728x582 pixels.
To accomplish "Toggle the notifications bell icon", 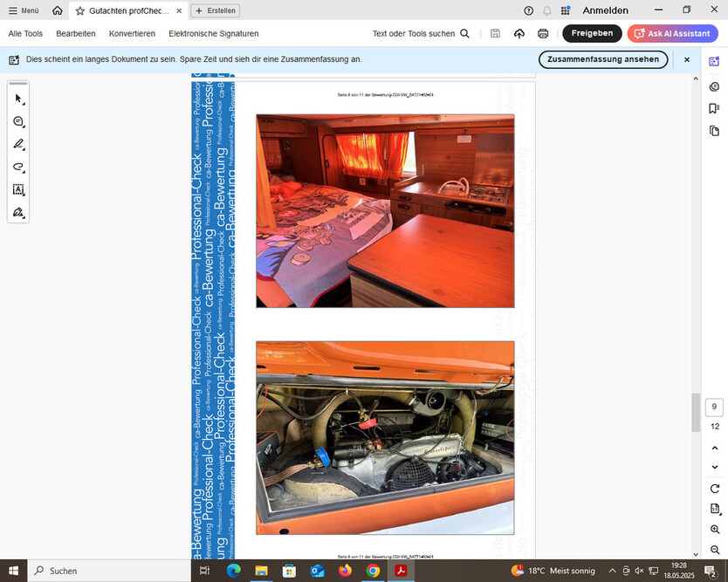I will point(547,10).
